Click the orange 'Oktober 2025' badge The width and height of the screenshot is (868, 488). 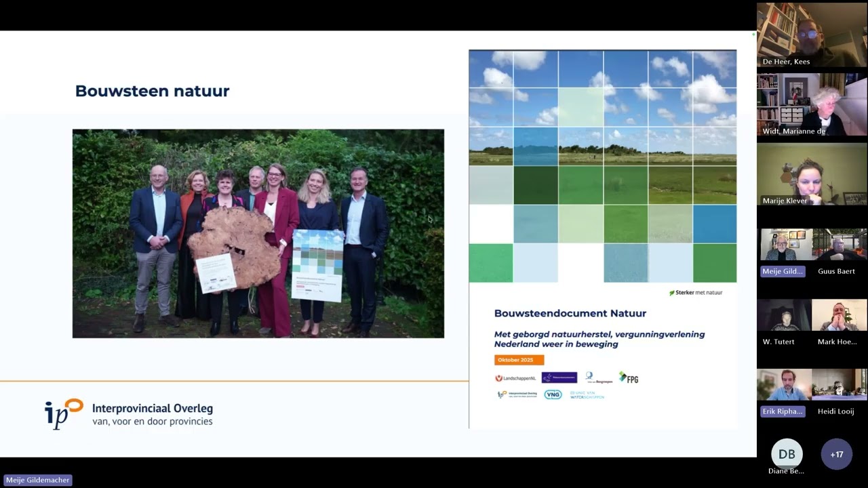click(519, 360)
